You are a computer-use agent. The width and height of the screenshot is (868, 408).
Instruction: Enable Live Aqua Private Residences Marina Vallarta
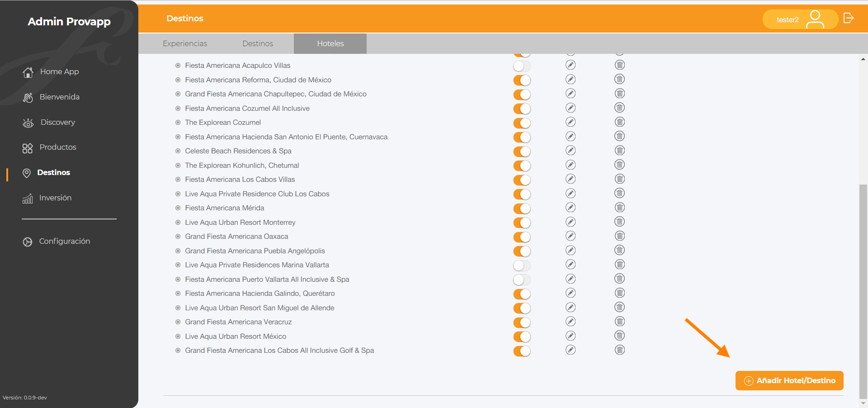click(x=522, y=266)
